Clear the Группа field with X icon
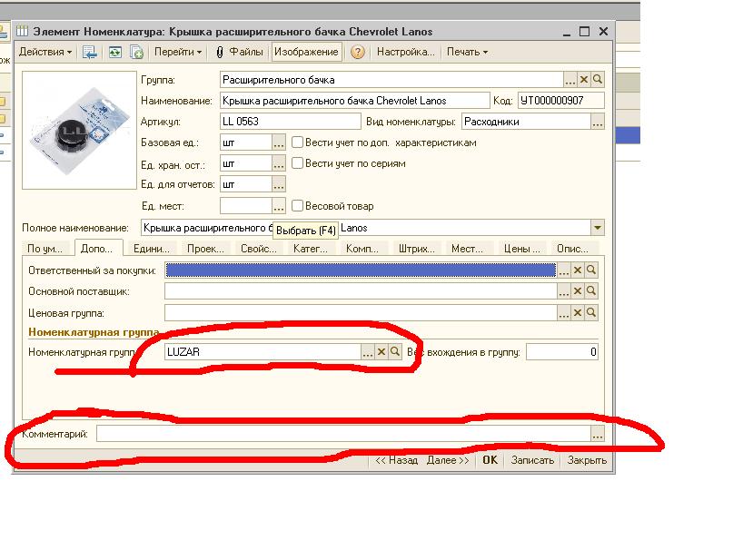Screen dimensions: 733x560 click(x=584, y=80)
